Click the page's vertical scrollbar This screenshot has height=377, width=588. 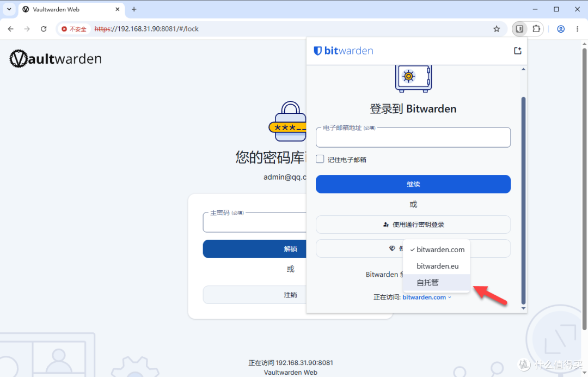pyautogui.click(x=584, y=188)
